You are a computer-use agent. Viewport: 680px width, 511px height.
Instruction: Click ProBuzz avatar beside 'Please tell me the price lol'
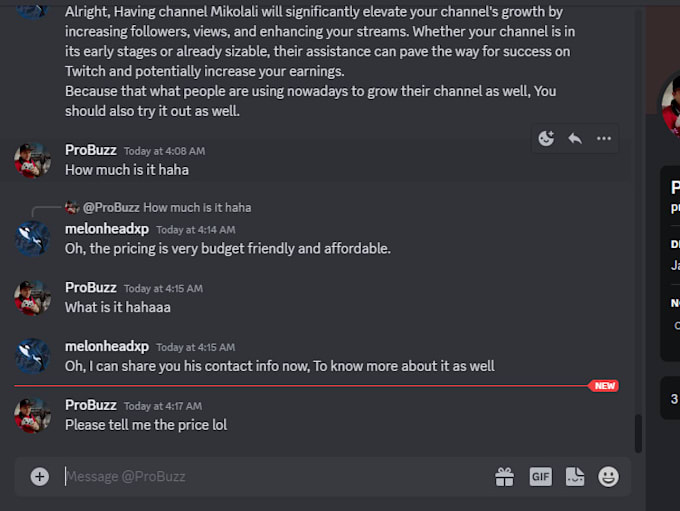click(33, 415)
